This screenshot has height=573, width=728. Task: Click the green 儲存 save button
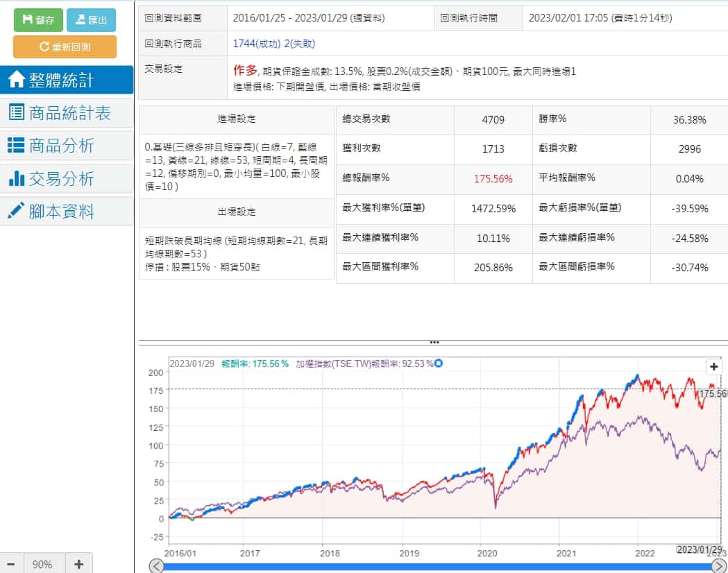[38, 20]
